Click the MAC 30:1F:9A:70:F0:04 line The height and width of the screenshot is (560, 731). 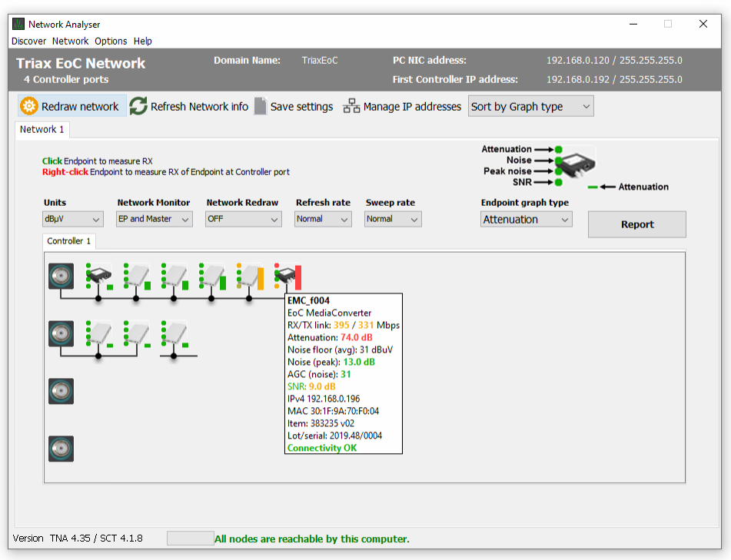point(333,411)
